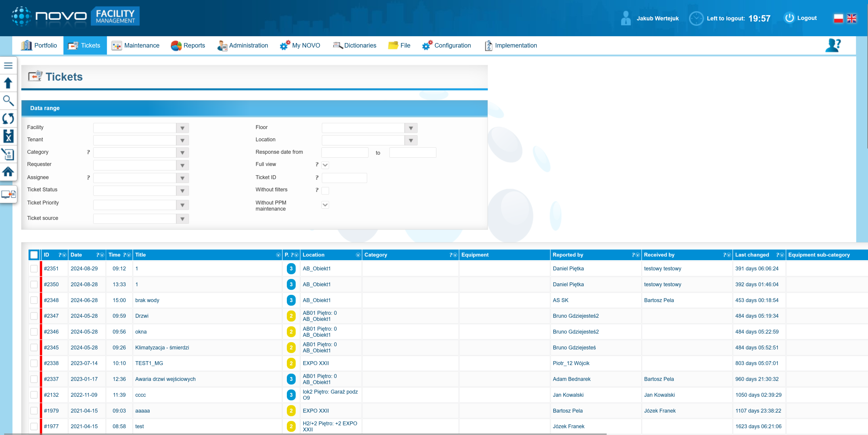The image size is (868, 435).
Task: Switch the language with the Polish flag
Action: point(839,18)
